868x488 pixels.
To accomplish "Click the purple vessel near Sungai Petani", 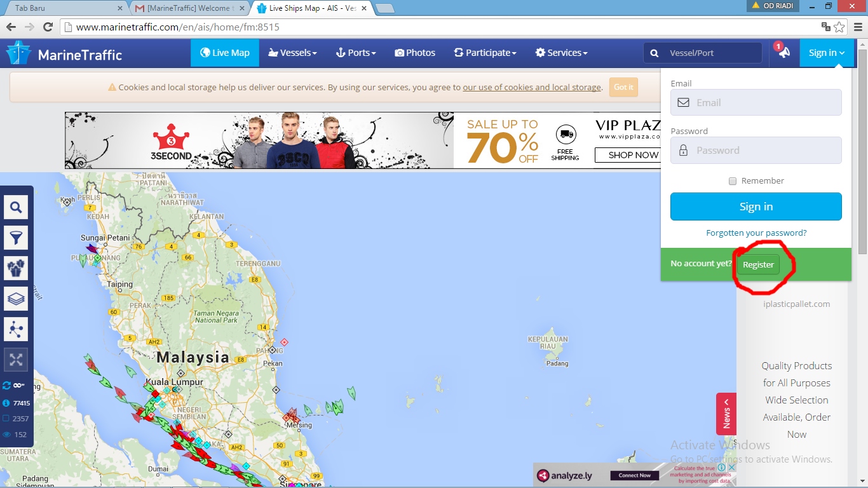I will point(92,248).
